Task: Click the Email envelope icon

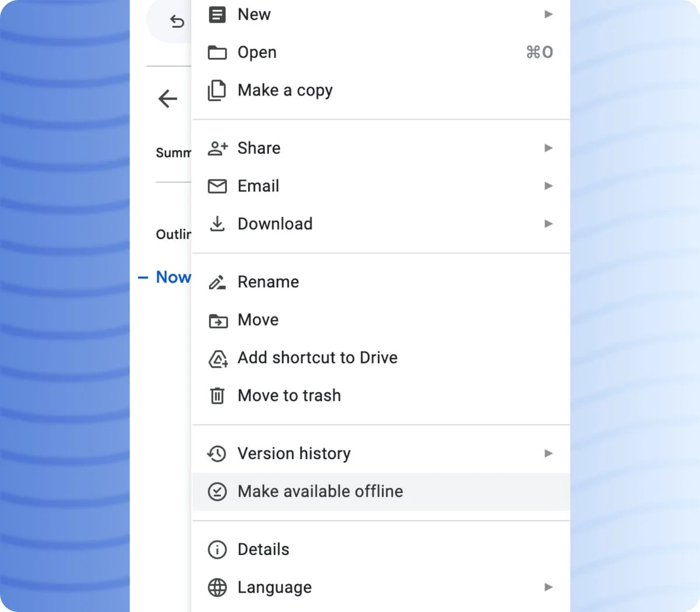Action: point(217,186)
